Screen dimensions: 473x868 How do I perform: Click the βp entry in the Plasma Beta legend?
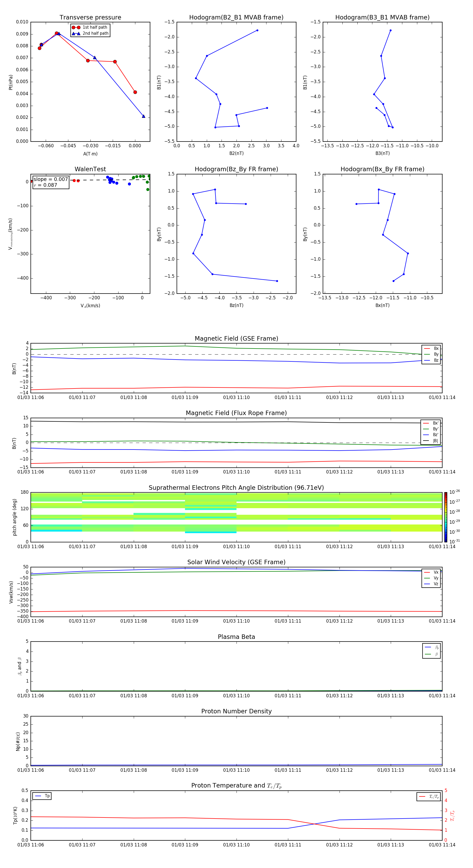coord(431,647)
